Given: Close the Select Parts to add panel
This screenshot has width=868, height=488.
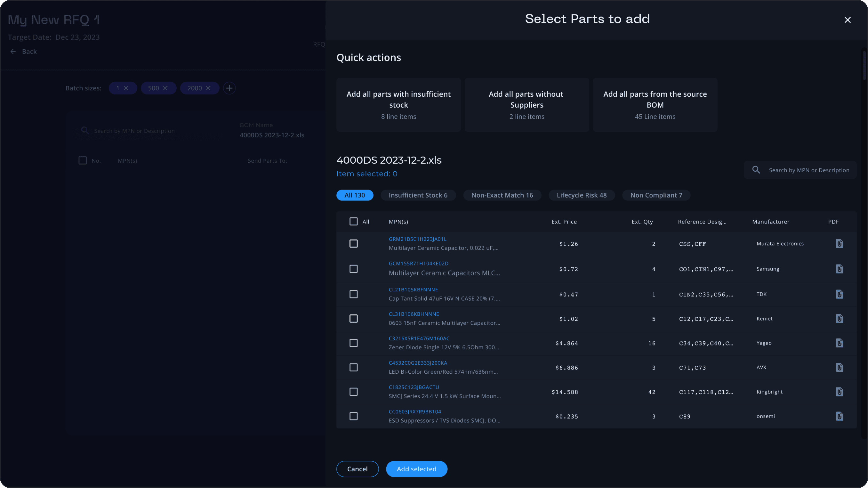Looking at the screenshot, I should 848,20.
